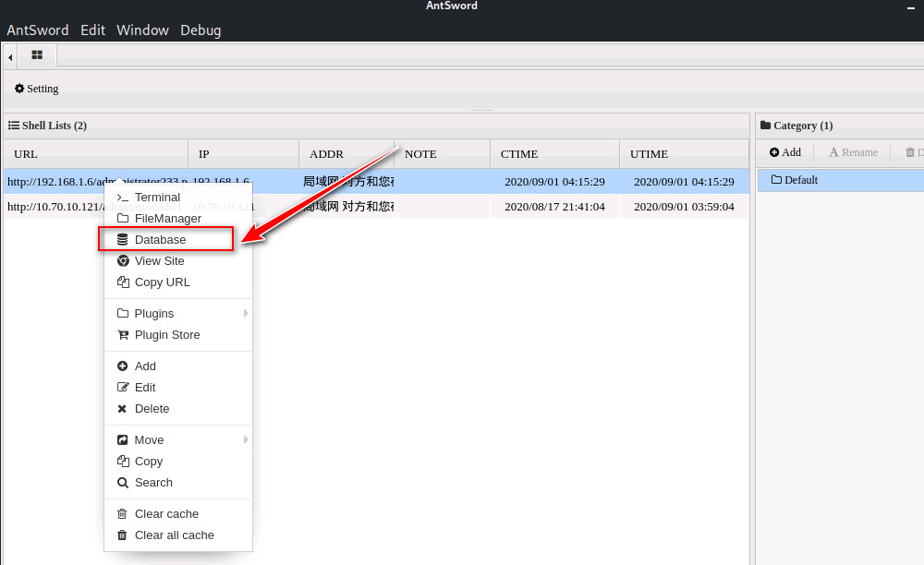Click the Database stack icon
924x565 pixels.
123,240
